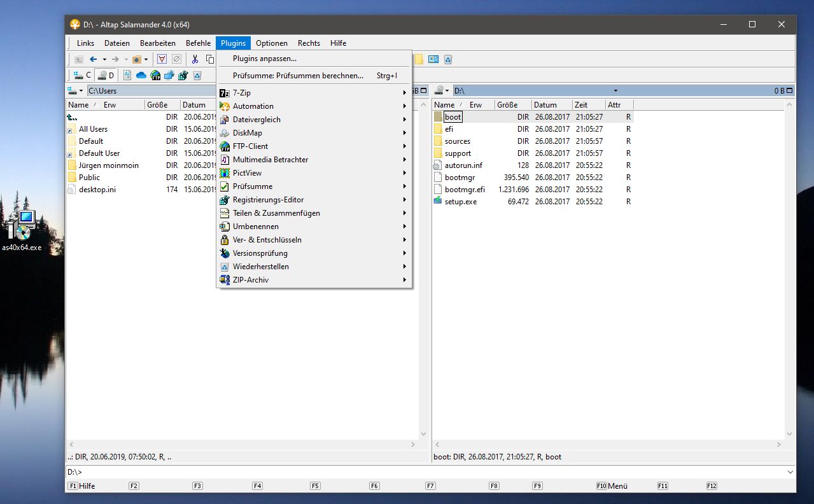Open the Befehle menu
This screenshot has height=504, width=814.
pos(198,43)
